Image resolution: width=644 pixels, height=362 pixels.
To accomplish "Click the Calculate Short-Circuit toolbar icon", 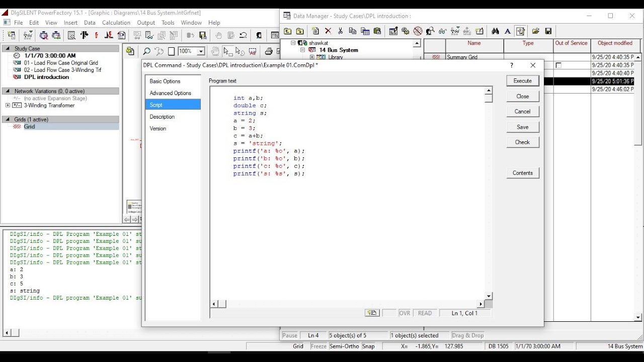I will [96, 35].
